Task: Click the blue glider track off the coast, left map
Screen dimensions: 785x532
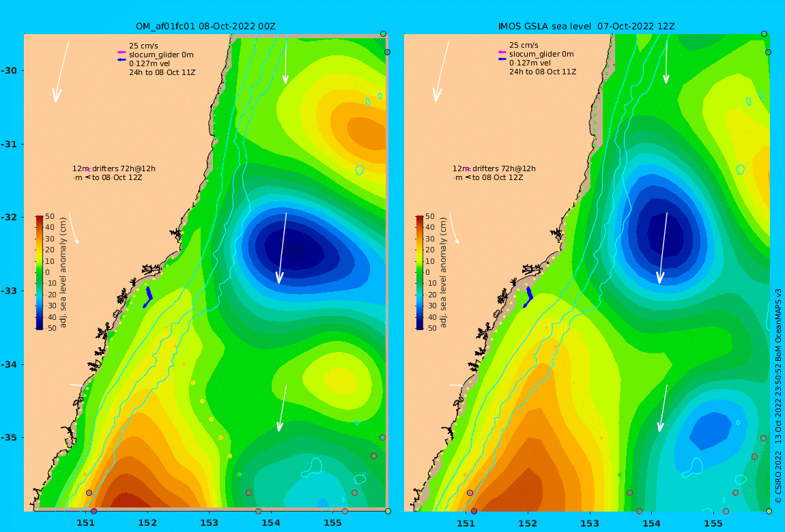Action: [147, 297]
